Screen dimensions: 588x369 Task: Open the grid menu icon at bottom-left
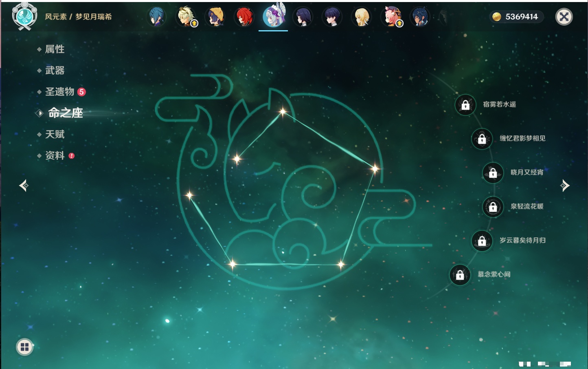pos(24,347)
